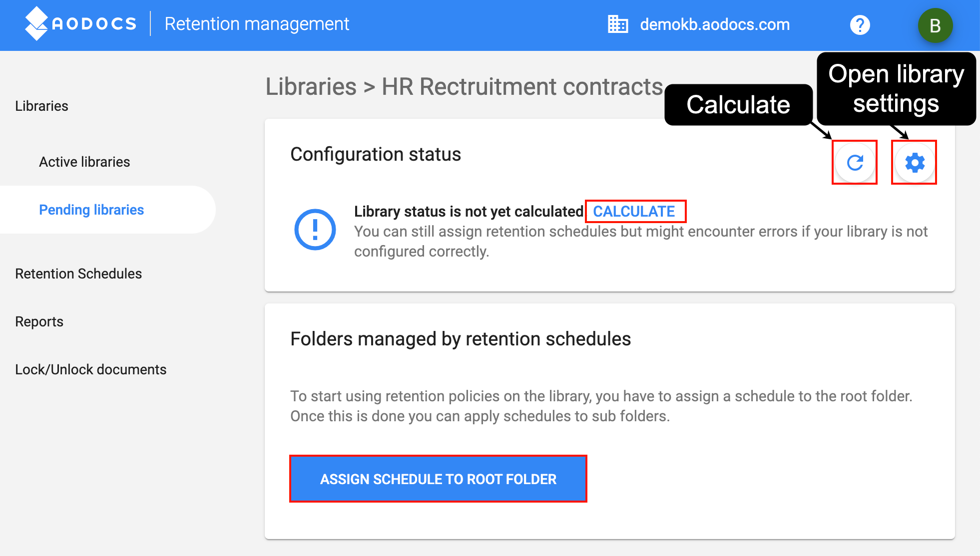Click Assign Schedule to Root Folder button
The image size is (980, 556).
point(438,479)
